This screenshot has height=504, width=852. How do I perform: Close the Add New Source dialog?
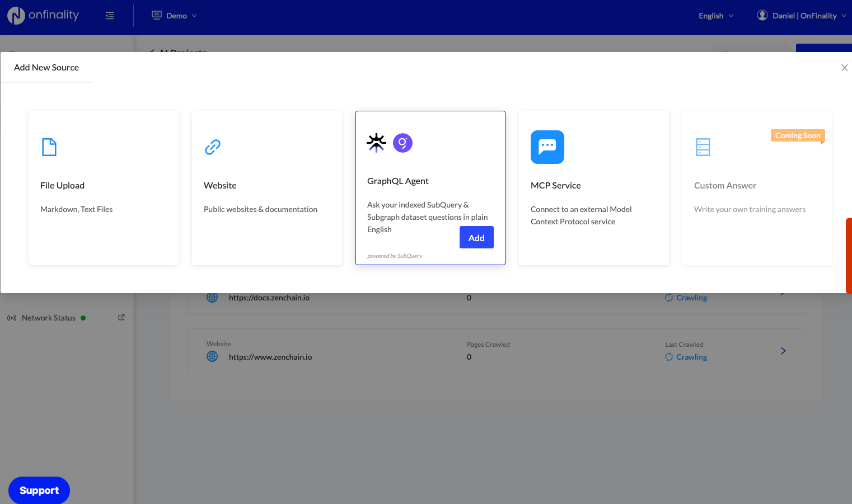844,68
